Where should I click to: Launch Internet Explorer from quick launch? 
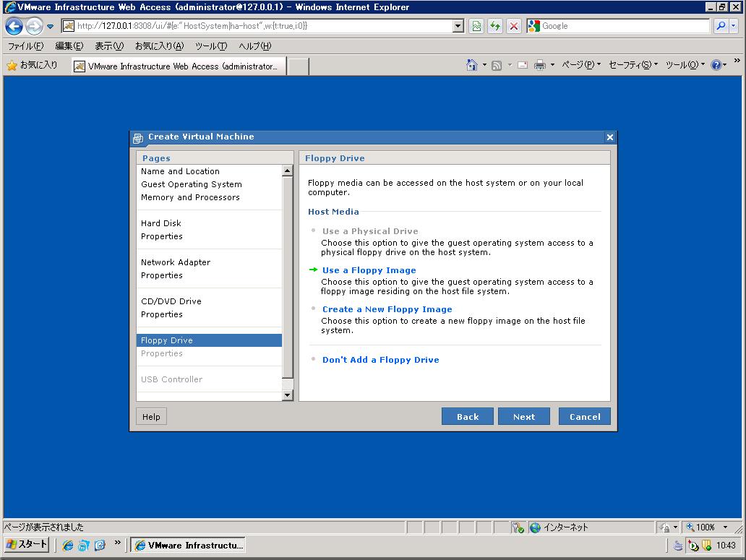(67, 546)
